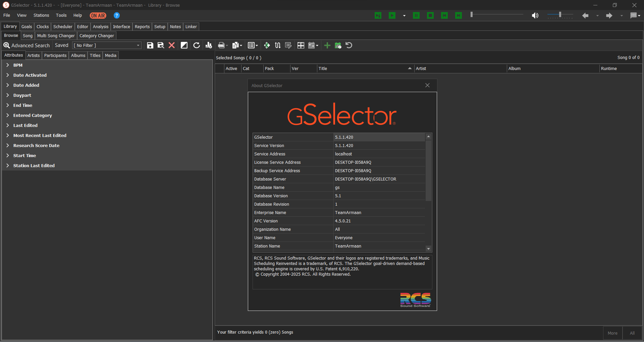Open the Scheduler tab

(x=63, y=27)
